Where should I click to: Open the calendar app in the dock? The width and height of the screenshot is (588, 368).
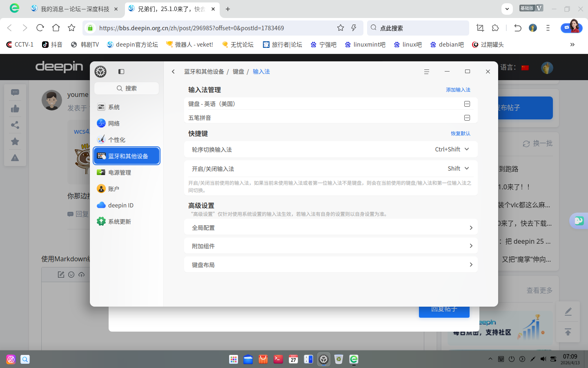(294, 359)
